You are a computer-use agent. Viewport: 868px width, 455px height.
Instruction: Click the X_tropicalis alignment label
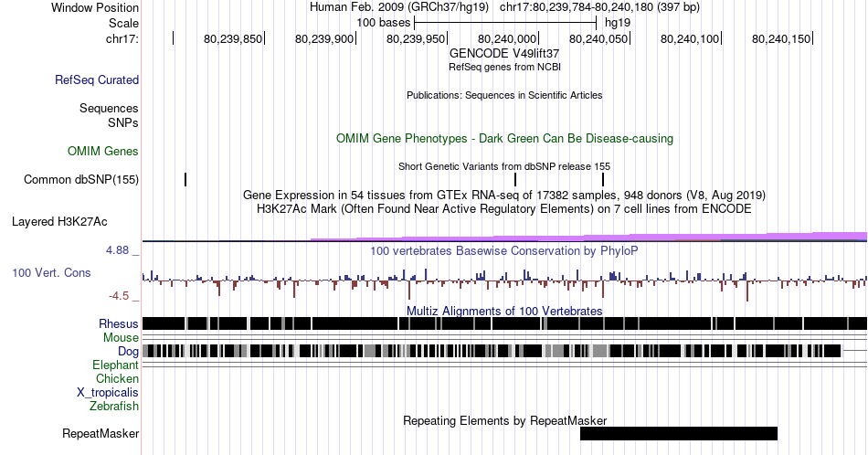click(108, 393)
